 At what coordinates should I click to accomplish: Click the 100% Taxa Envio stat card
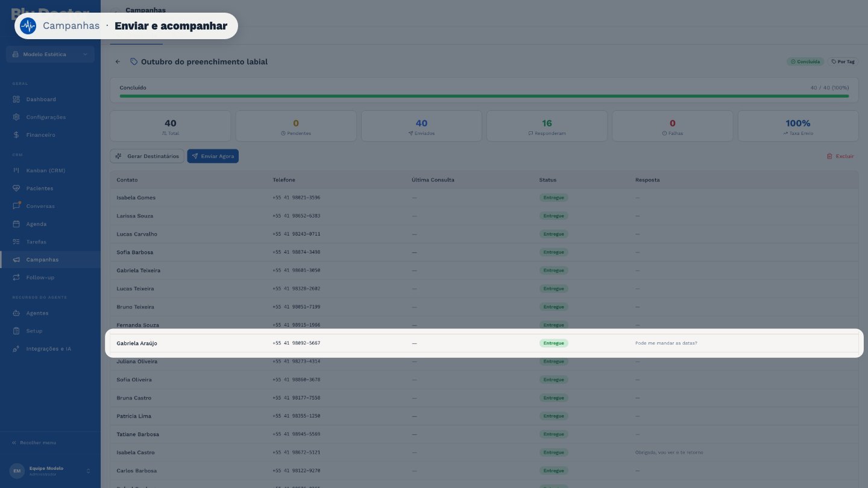click(x=798, y=126)
